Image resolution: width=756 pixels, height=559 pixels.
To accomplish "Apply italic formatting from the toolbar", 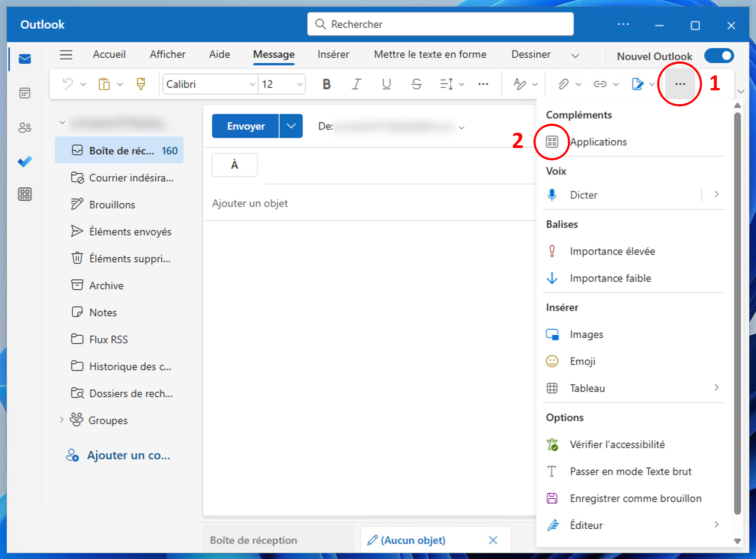I will (x=356, y=84).
